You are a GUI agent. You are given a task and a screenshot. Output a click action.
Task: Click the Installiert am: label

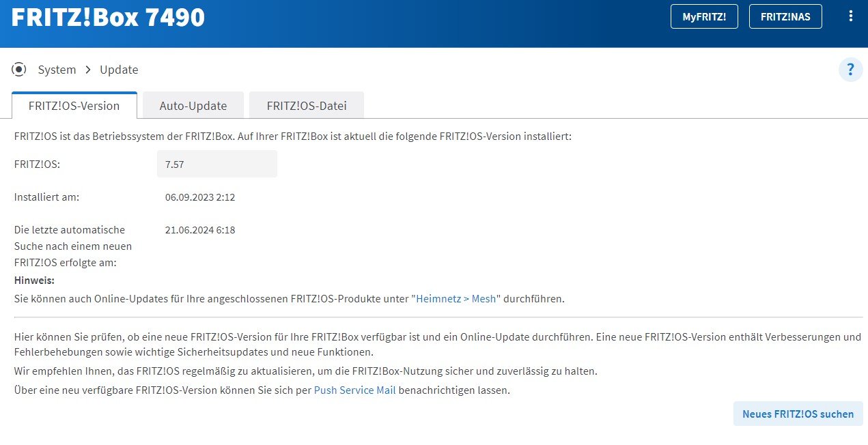click(x=47, y=197)
